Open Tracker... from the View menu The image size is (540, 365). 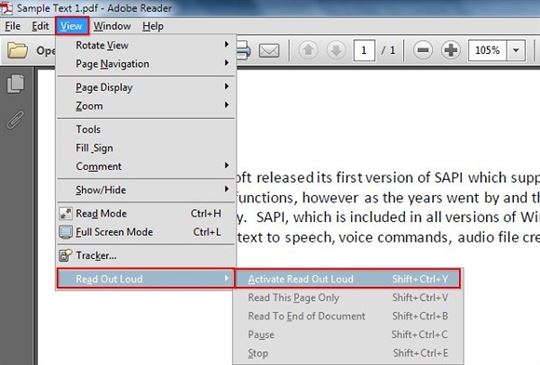pos(146,256)
